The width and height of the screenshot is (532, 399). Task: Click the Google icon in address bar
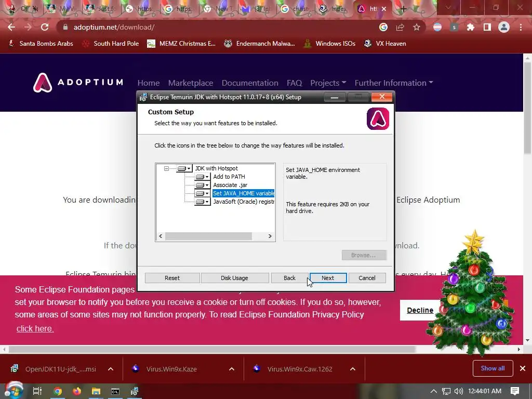click(x=383, y=27)
